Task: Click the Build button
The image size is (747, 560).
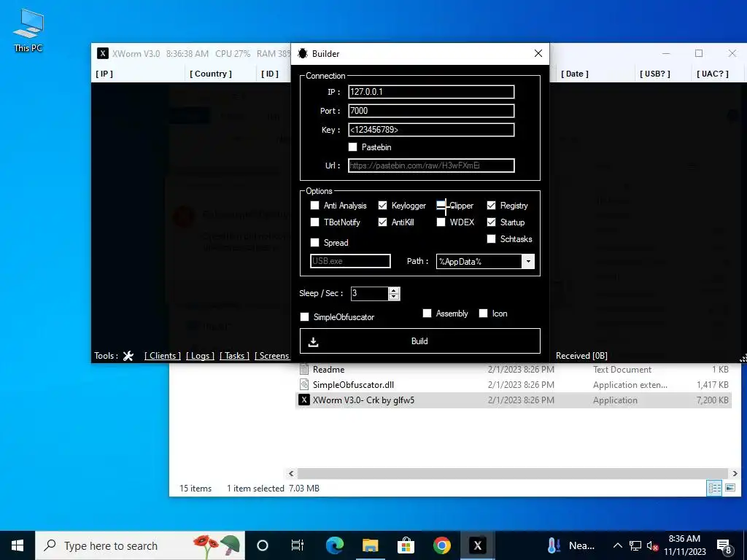Action: [x=419, y=341]
